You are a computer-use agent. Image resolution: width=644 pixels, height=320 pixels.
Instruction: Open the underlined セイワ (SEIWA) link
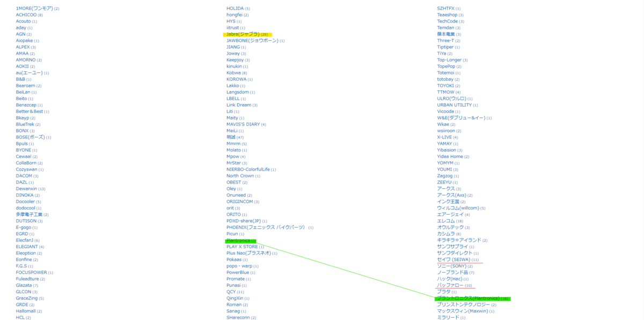(x=453, y=260)
